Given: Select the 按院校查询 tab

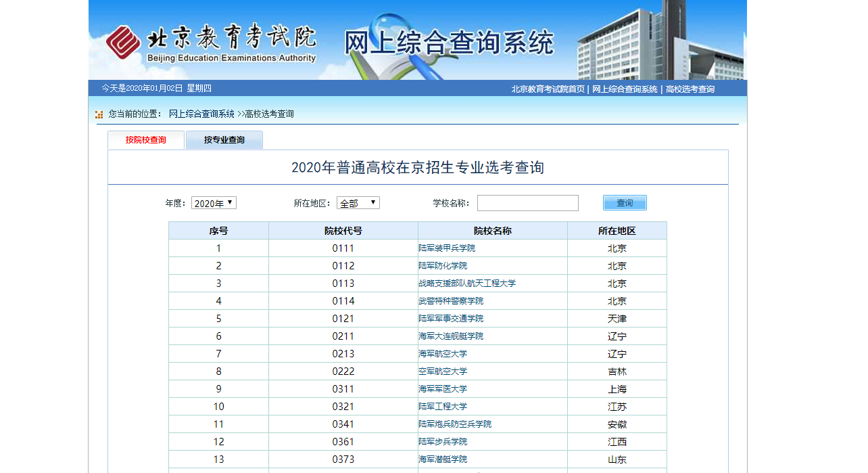Looking at the screenshot, I should point(145,140).
